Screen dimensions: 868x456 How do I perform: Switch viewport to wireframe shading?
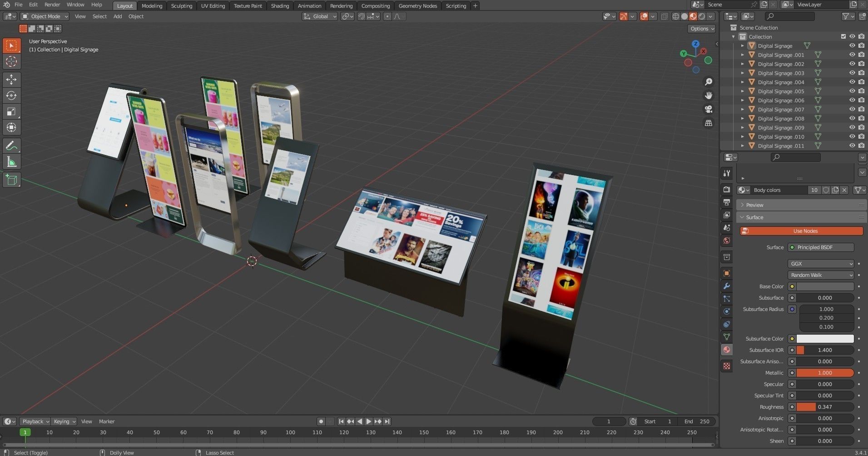pos(676,16)
